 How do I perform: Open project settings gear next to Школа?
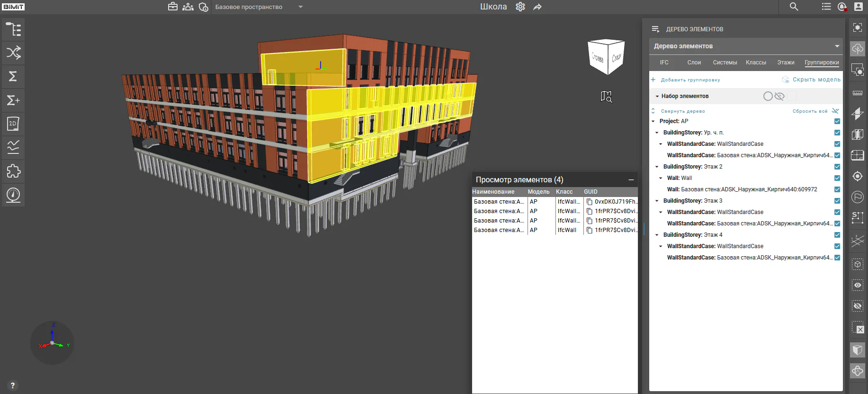coord(520,7)
